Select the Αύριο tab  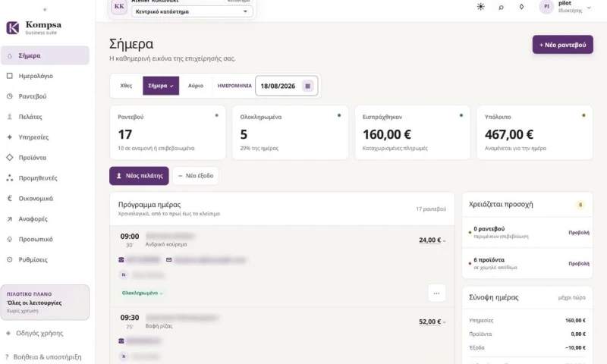tap(196, 86)
